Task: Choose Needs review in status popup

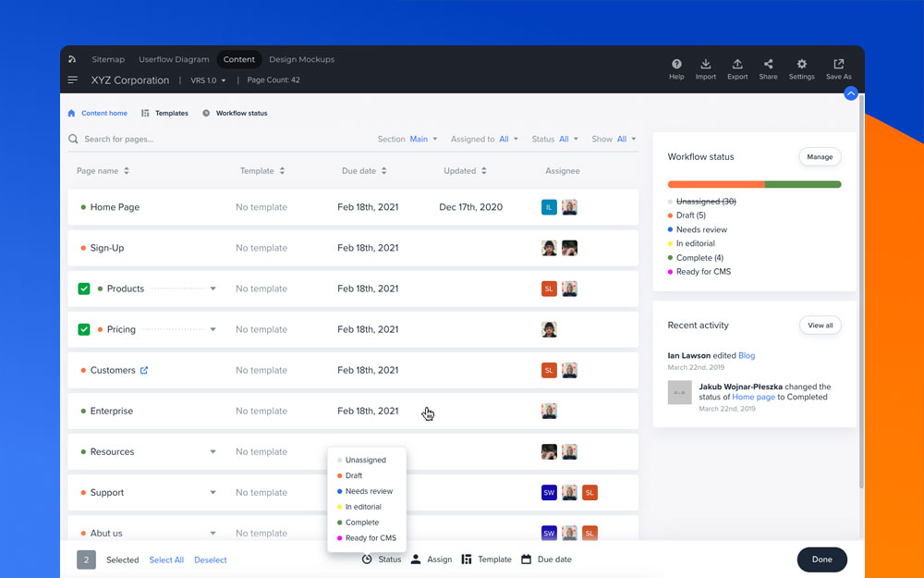Action: click(x=369, y=491)
